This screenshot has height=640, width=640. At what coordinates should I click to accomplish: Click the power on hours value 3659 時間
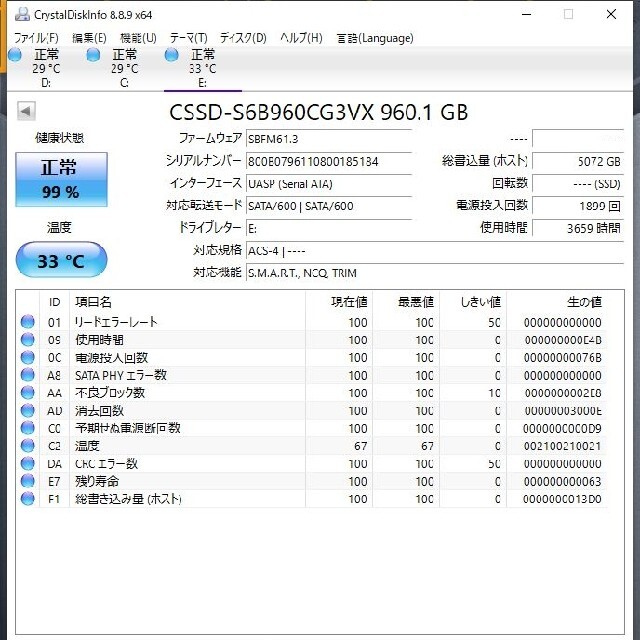(x=578, y=228)
